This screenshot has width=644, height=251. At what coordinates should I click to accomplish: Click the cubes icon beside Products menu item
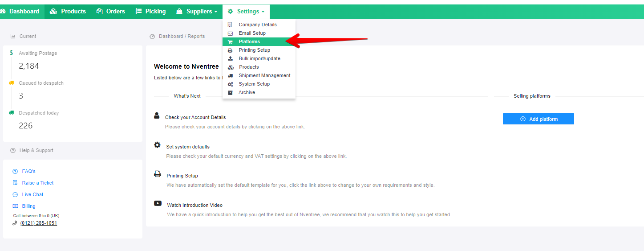point(231,67)
